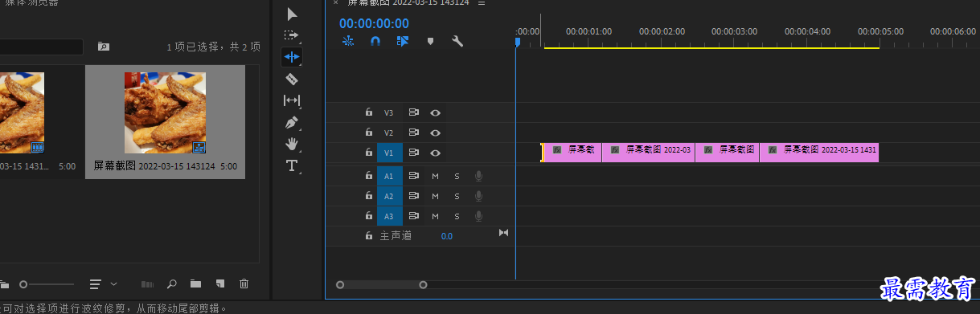980x314 pixels.
Task: Lock the master audio track (主声道)
Action: pyautogui.click(x=369, y=236)
